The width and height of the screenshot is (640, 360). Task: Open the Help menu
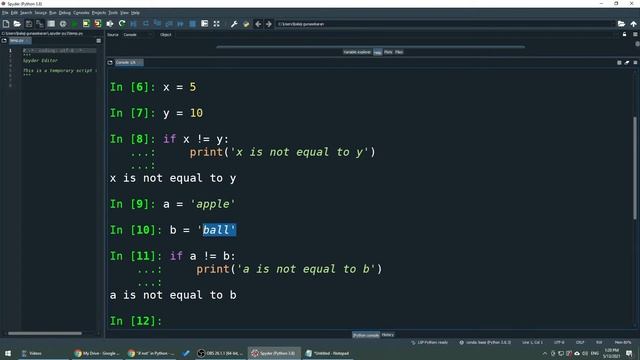pos(136,13)
